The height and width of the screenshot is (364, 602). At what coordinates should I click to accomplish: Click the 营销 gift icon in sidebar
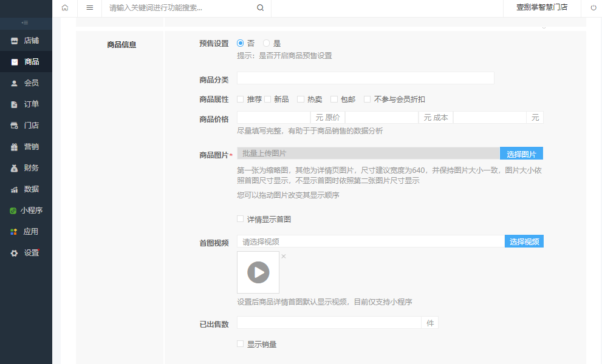(14, 147)
